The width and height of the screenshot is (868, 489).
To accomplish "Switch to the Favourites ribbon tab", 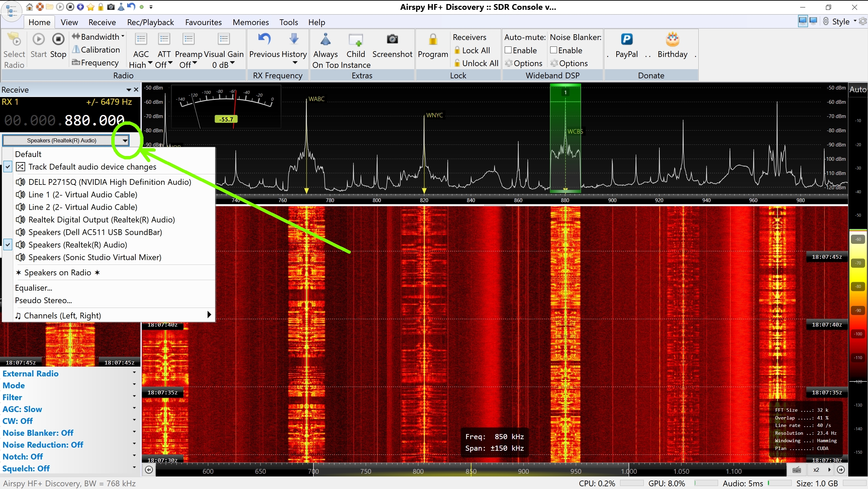I will coord(203,22).
